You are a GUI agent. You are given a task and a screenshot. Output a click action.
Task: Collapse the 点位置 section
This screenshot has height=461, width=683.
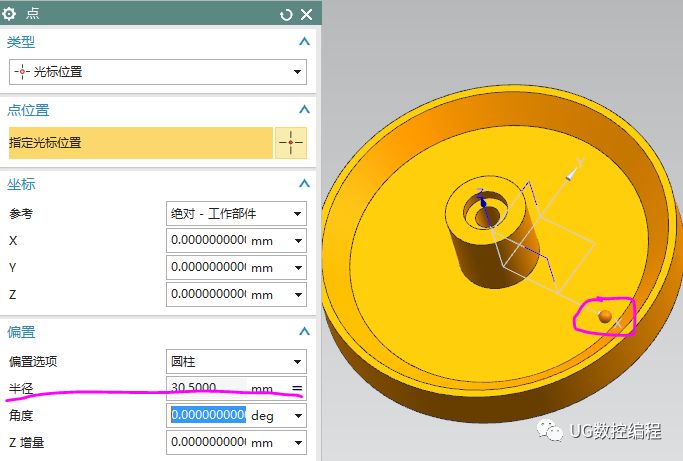[x=304, y=110]
